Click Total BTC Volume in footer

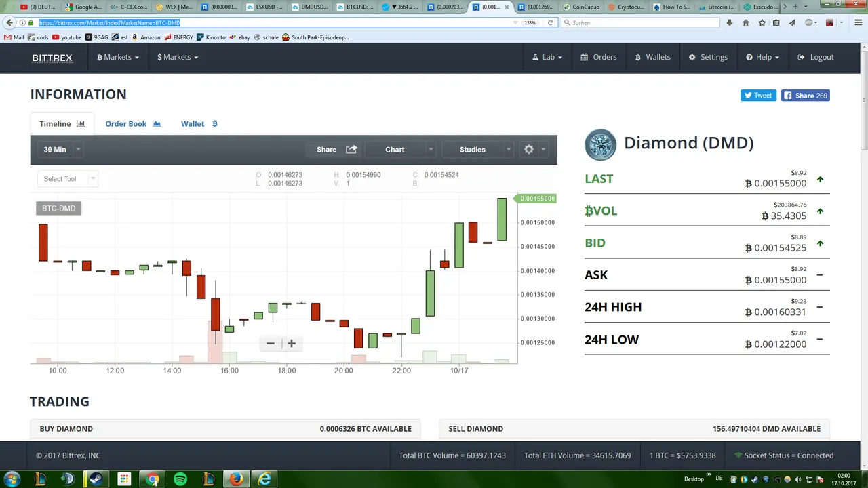coord(452,455)
